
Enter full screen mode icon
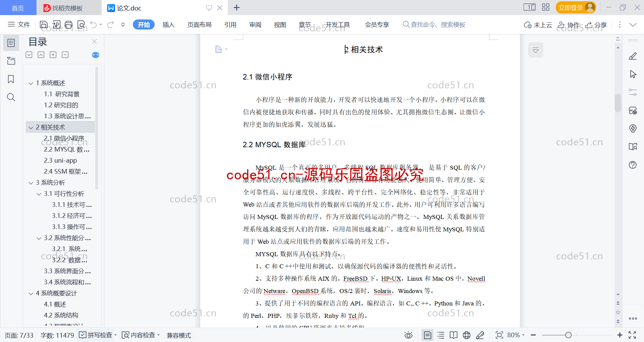point(632,335)
